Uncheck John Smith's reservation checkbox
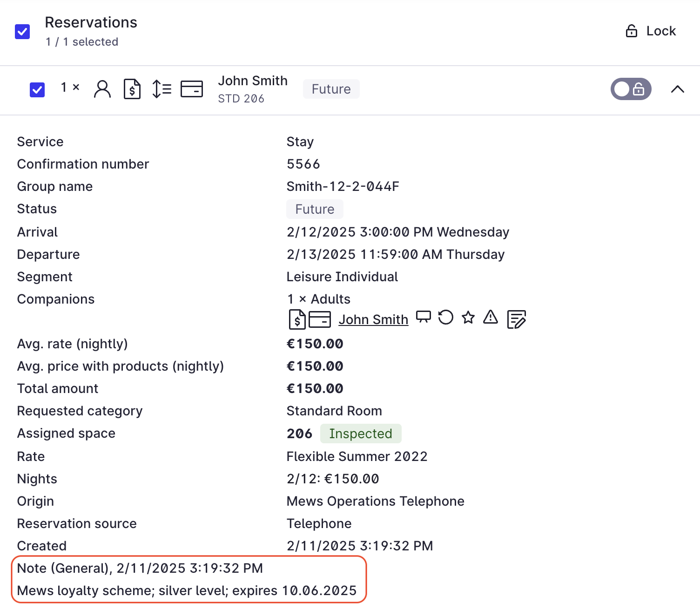Image resolution: width=700 pixels, height=610 pixels. tap(37, 89)
